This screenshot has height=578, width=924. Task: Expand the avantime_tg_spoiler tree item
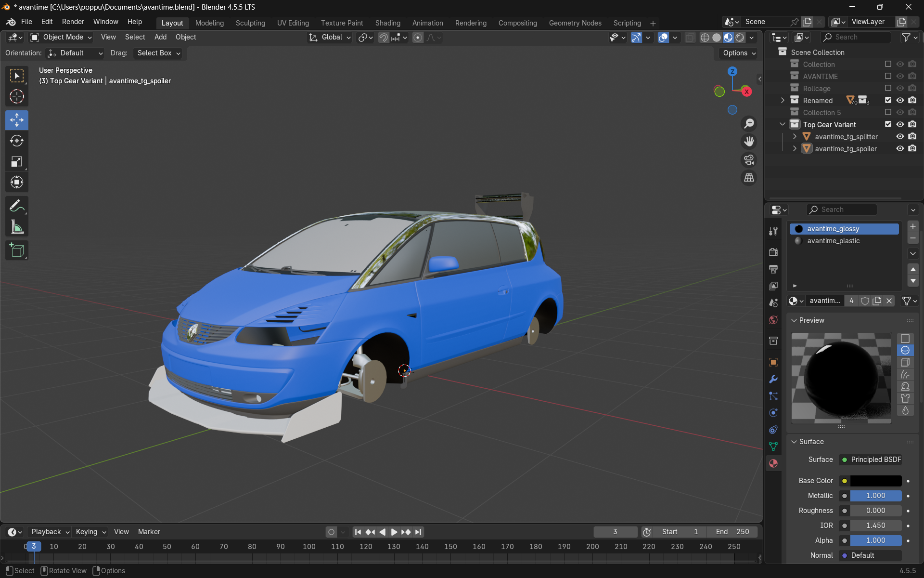(795, 149)
